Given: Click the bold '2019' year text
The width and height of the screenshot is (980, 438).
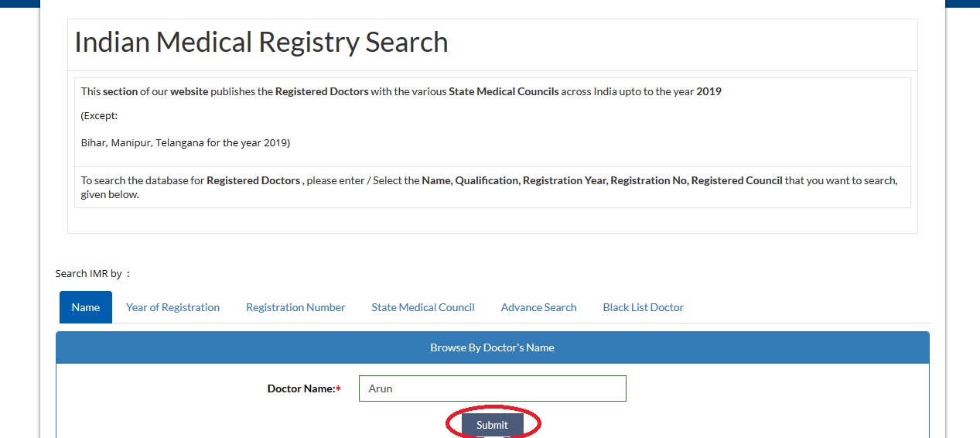Looking at the screenshot, I should point(709,91).
